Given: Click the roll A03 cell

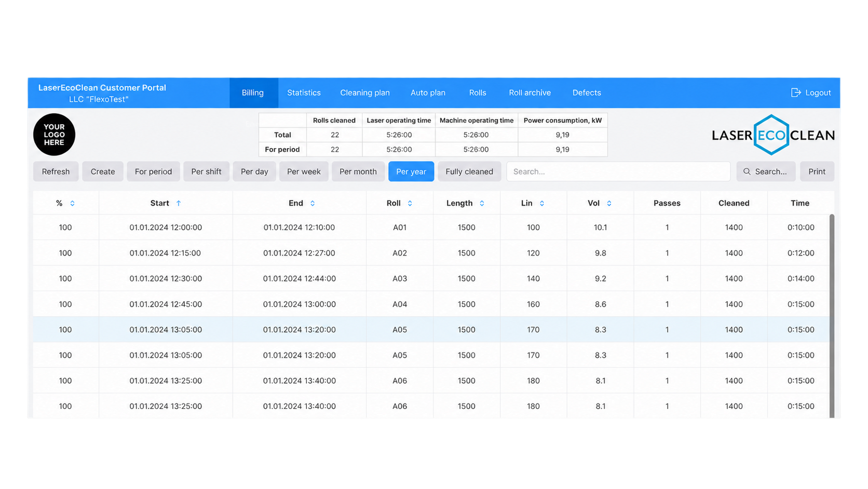Looking at the screenshot, I should point(400,279).
